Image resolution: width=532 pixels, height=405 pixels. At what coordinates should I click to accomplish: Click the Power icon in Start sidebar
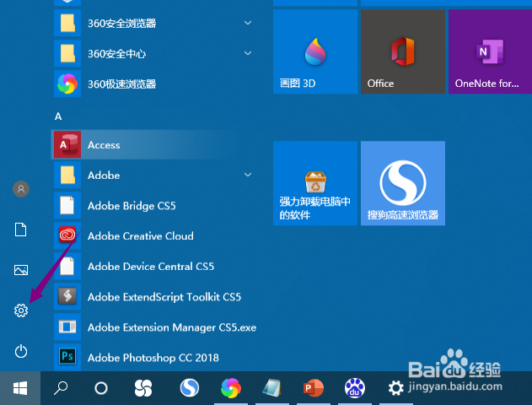21,351
